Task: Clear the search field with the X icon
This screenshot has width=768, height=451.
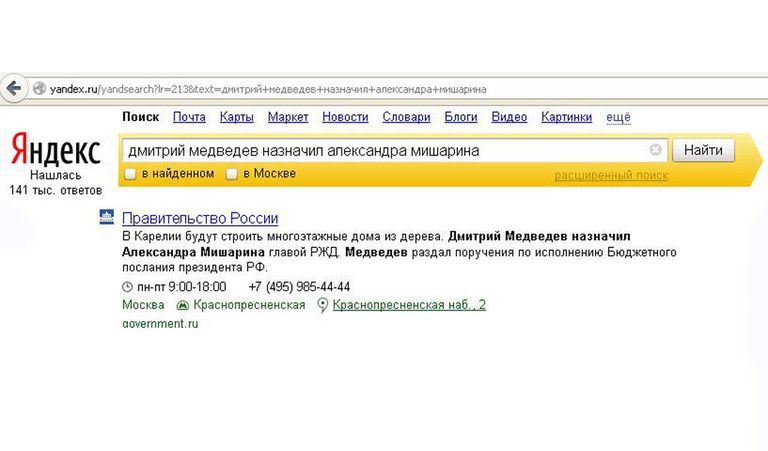Action: [655, 150]
